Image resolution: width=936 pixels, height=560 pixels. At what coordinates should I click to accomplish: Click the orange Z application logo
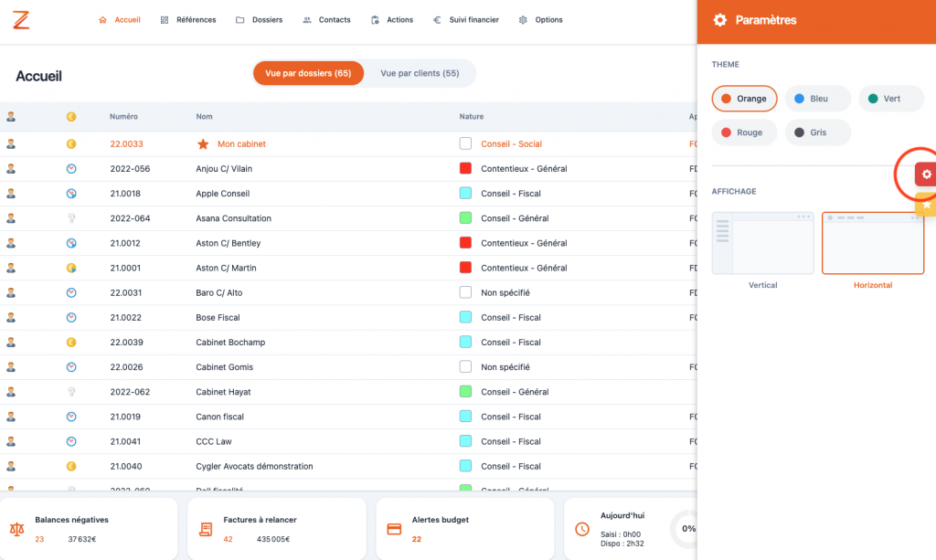point(21,19)
